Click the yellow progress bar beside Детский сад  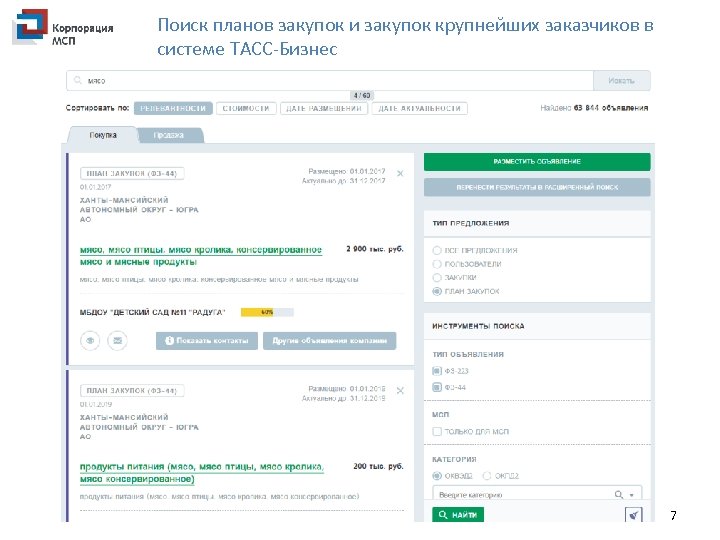pos(267,312)
